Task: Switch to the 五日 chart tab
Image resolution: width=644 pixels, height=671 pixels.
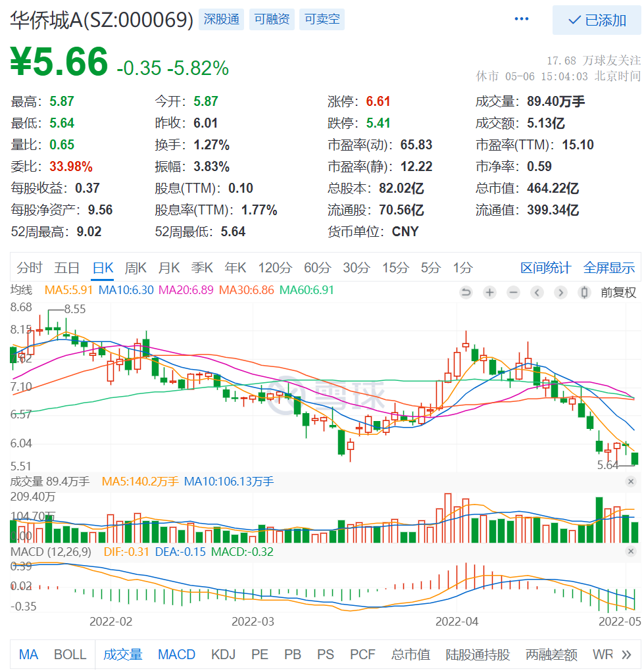Action: (66, 268)
